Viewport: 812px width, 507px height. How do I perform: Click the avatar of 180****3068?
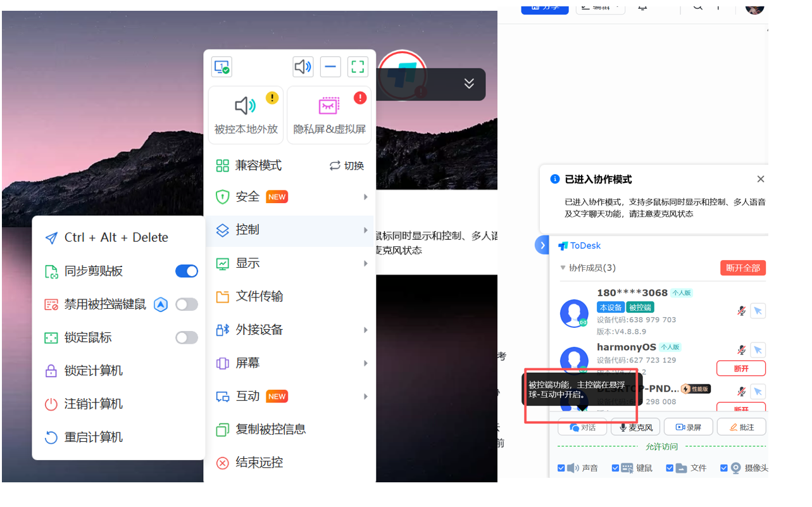coord(574,313)
